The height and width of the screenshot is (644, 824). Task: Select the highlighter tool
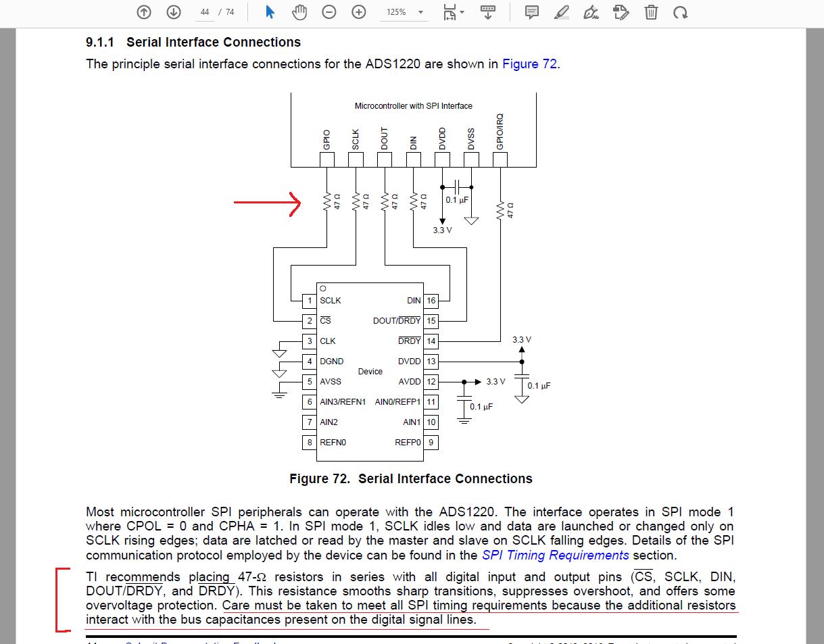(561, 12)
